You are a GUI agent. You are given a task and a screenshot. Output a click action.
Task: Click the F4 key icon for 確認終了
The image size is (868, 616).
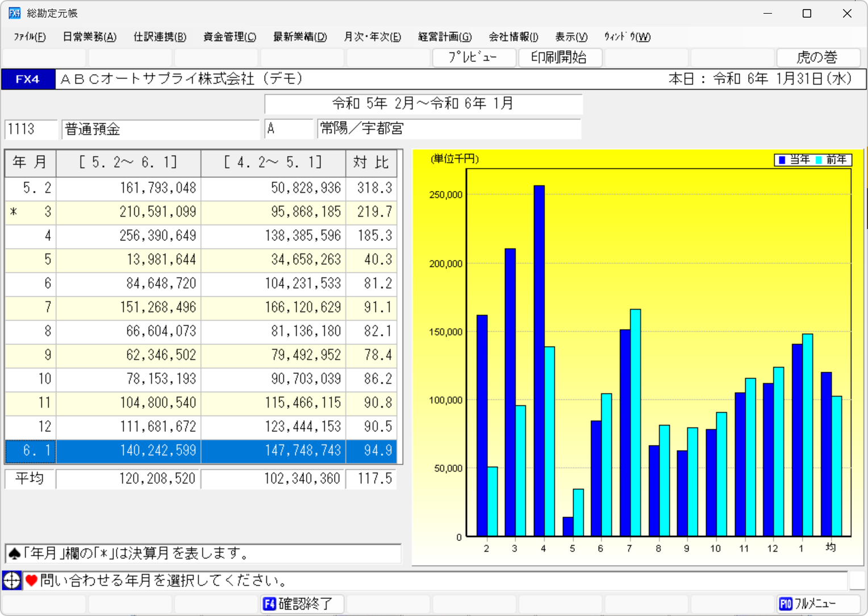pos(269,603)
